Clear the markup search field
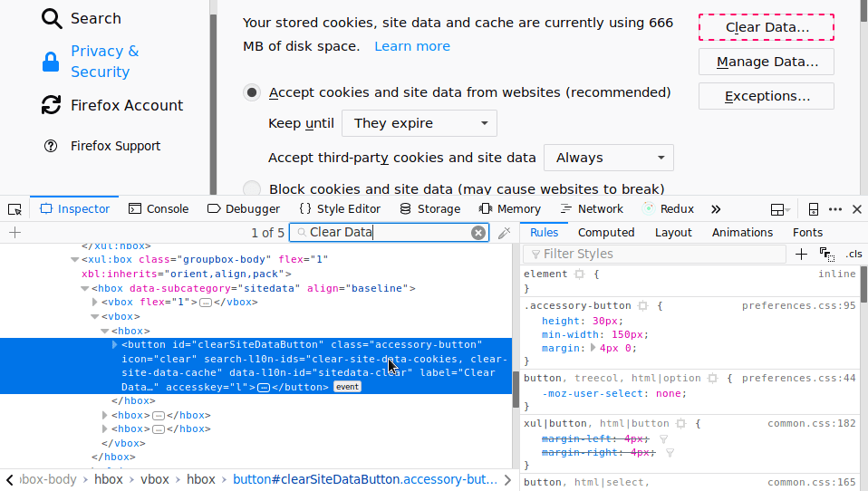This screenshot has height=491, width=868. 478,233
